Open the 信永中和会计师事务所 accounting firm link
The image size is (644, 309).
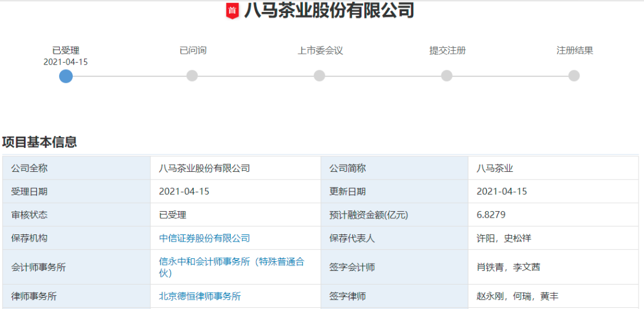pos(231,267)
